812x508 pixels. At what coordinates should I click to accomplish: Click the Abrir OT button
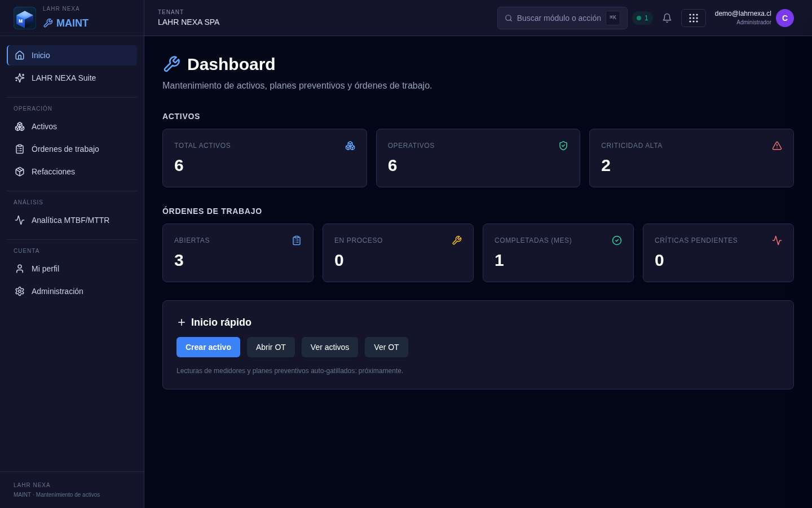(x=271, y=347)
